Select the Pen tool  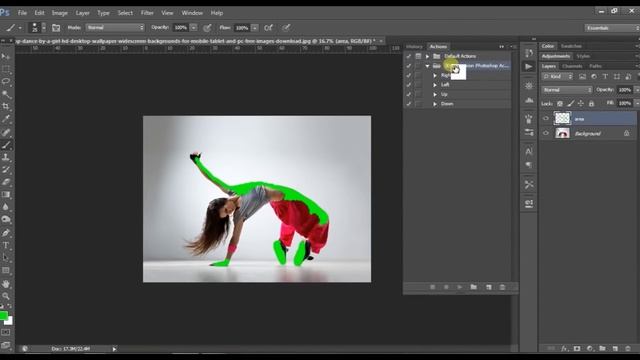point(6,233)
